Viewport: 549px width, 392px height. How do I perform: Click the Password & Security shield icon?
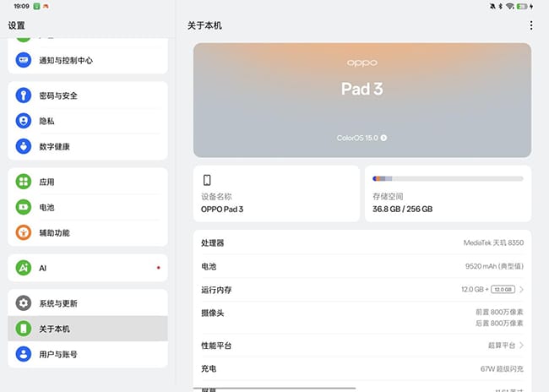[x=24, y=95]
